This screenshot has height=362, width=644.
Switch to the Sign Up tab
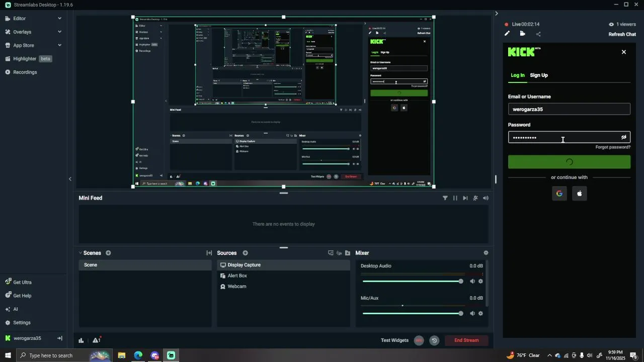click(x=539, y=75)
